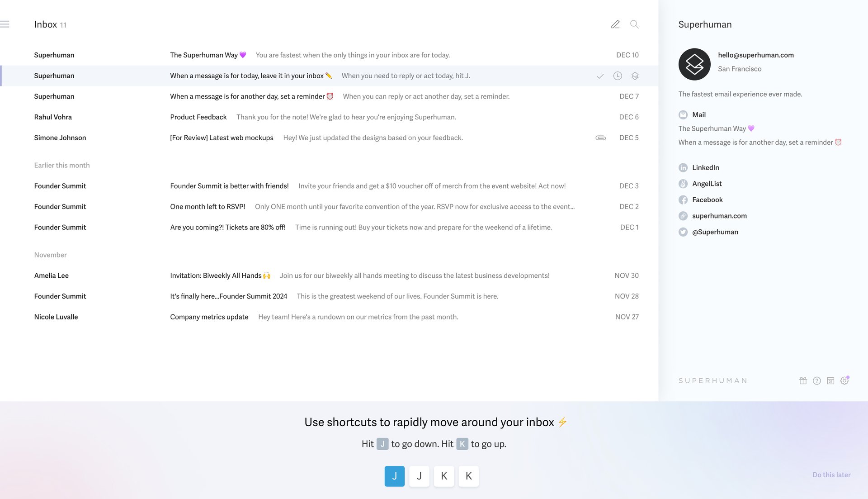Open the help question-mark icon
This screenshot has height=499, width=868.
[x=817, y=380]
